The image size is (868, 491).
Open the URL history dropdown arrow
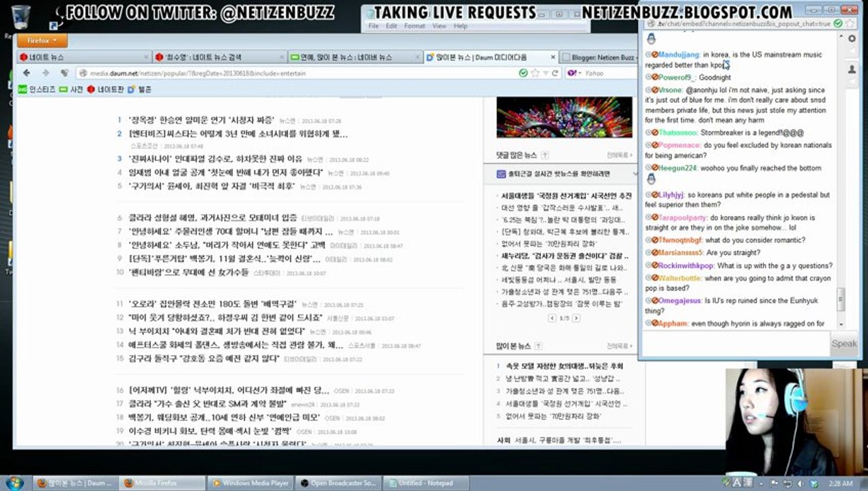click(545, 73)
